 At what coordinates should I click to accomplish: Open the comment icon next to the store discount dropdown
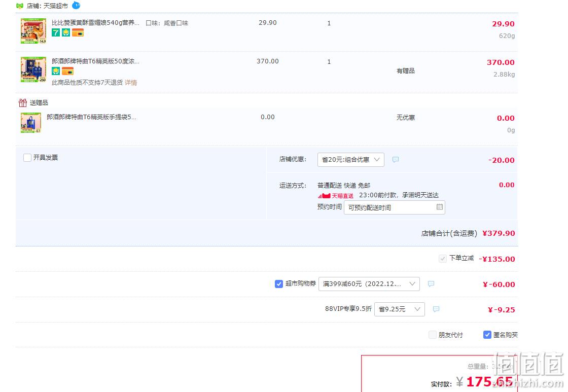pyautogui.click(x=396, y=159)
